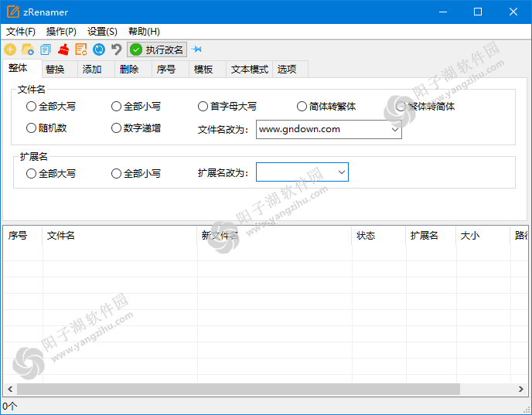This screenshot has height=415, width=532.
Task: Click the 序号 column header
Action: pyautogui.click(x=22, y=235)
